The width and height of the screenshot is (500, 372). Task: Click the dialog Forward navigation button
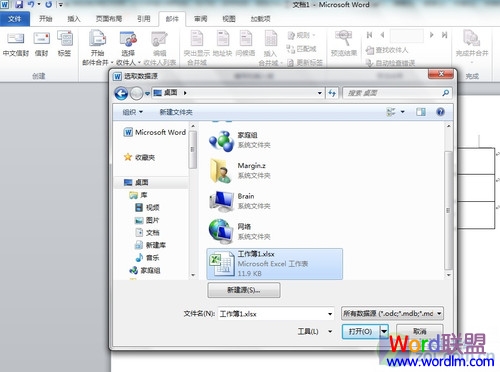click(x=136, y=93)
